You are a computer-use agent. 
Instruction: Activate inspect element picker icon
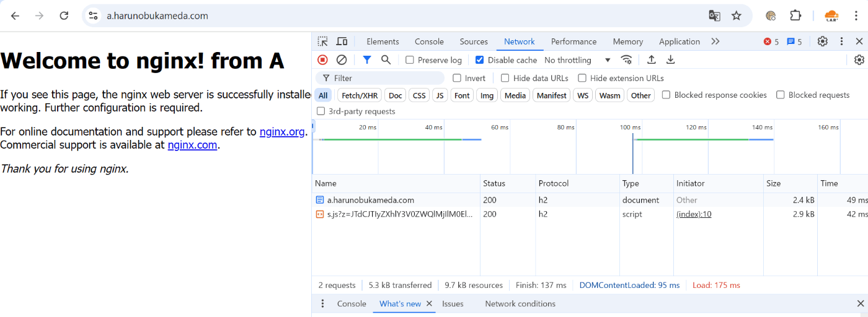(x=323, y=41)
